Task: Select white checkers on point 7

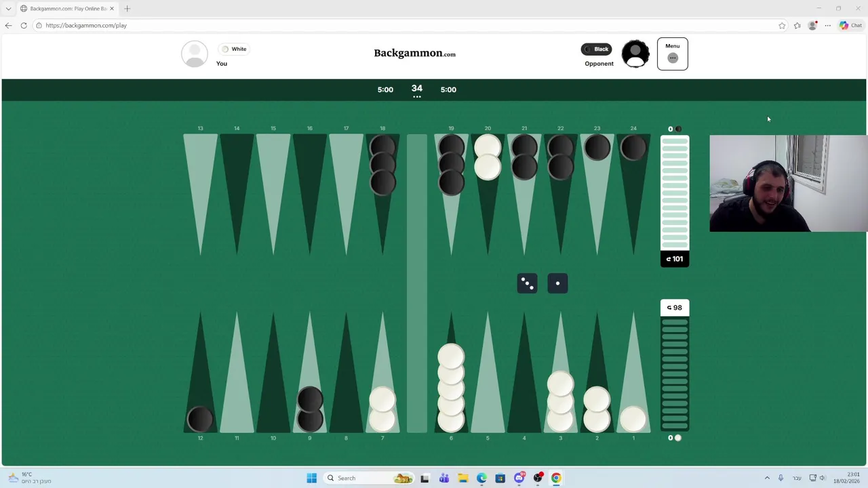Action: (382, 409)
